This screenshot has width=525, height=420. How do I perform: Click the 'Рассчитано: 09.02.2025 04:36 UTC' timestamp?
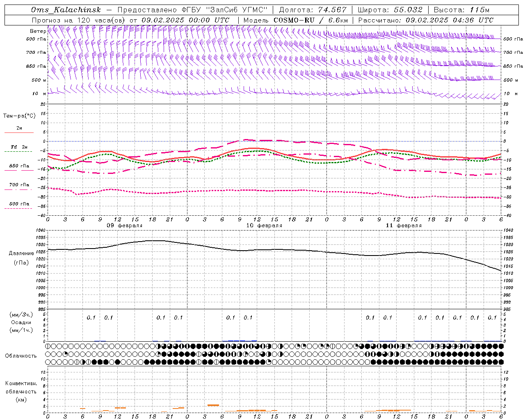[x=426, y=20]
